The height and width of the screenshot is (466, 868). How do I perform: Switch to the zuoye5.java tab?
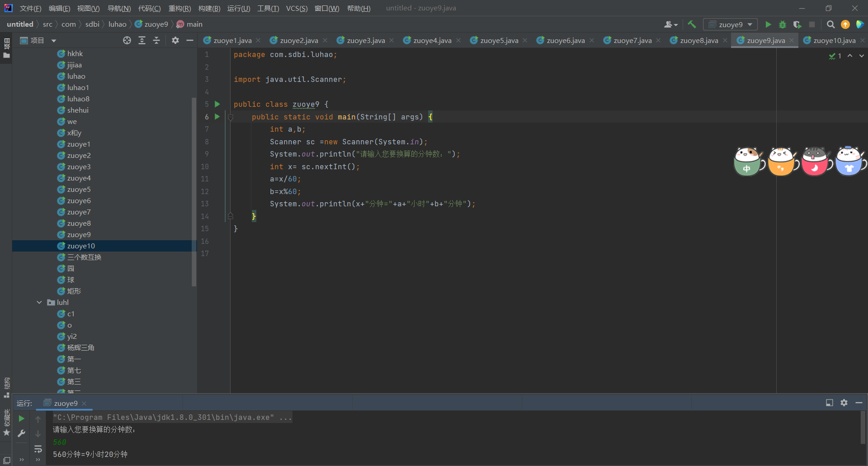coord(499,41)
